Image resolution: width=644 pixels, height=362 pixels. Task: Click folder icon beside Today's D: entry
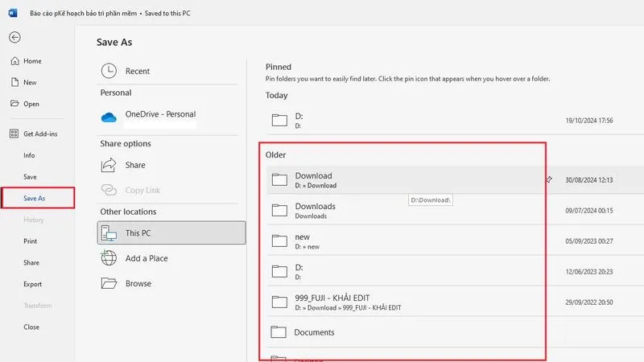[279, 120]
